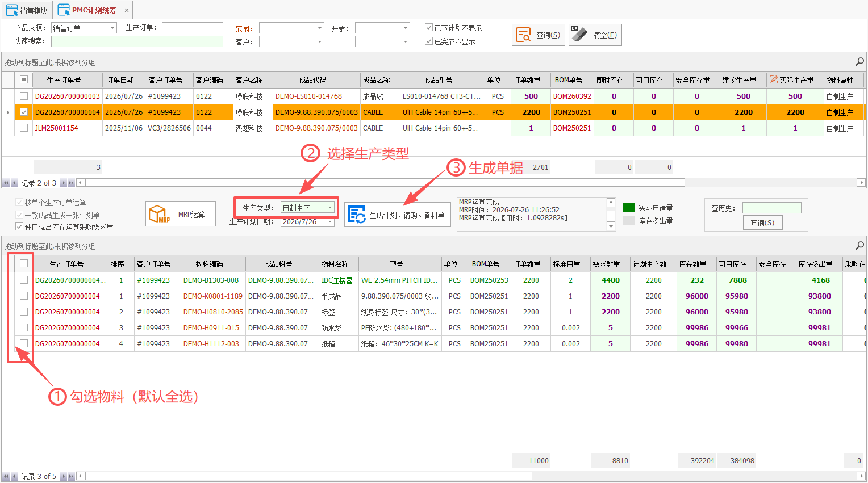Click 库存多出量 value -4168

pyautogui.click(x=819, y=280)
